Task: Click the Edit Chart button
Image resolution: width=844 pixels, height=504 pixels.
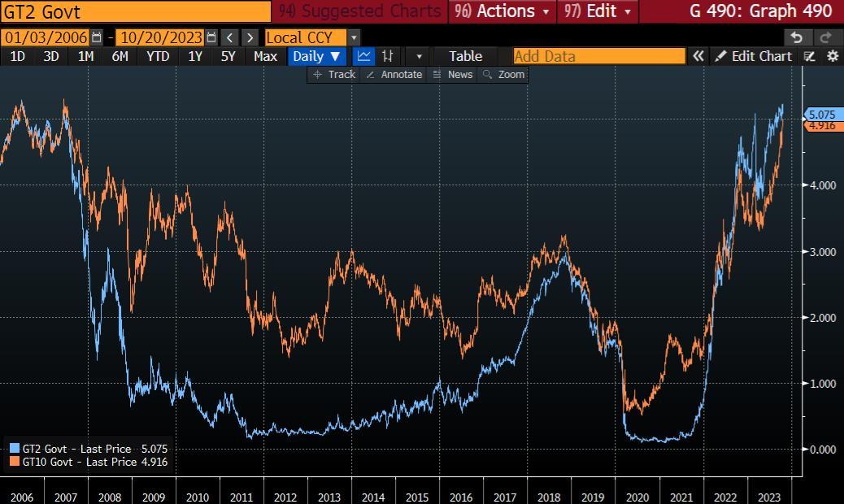Action: tap(753, 56)
